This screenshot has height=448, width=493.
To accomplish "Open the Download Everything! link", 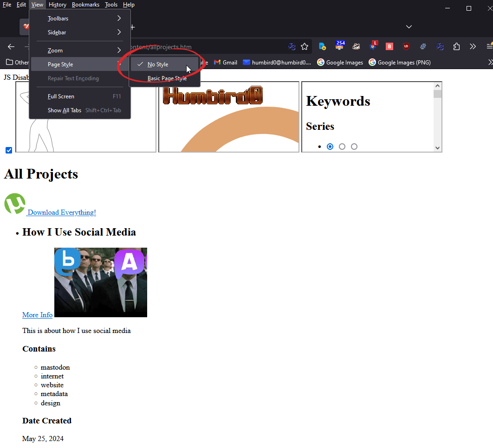I will pos(62,212).
